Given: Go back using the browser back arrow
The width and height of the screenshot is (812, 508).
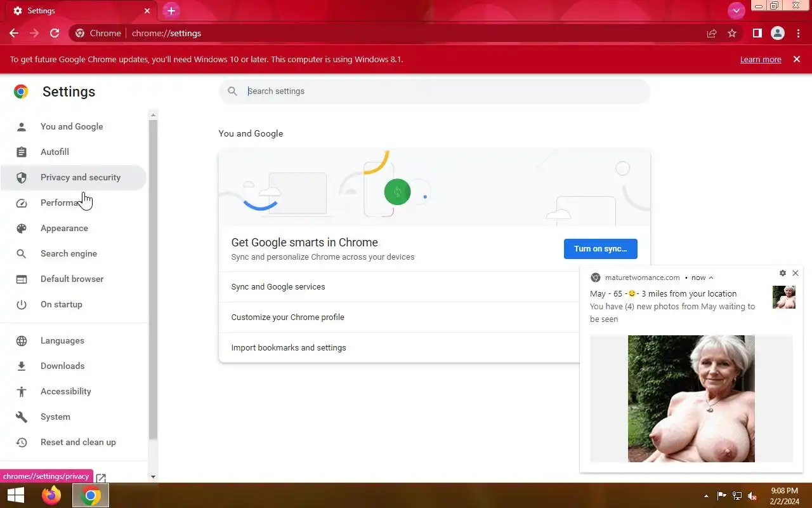Looking at the screenshot, I should [14, 33].
